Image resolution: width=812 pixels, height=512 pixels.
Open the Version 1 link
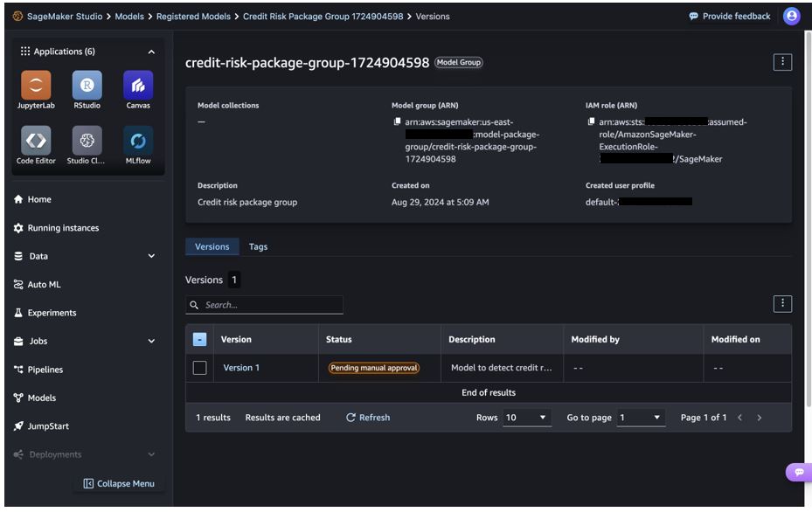(241, 368)
